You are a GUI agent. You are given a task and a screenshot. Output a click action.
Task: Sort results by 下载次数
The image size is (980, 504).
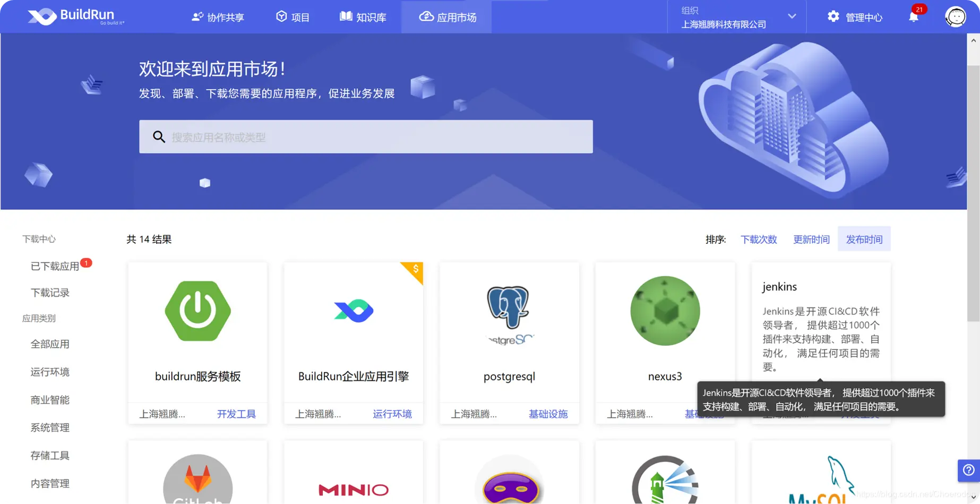point(759,240)
